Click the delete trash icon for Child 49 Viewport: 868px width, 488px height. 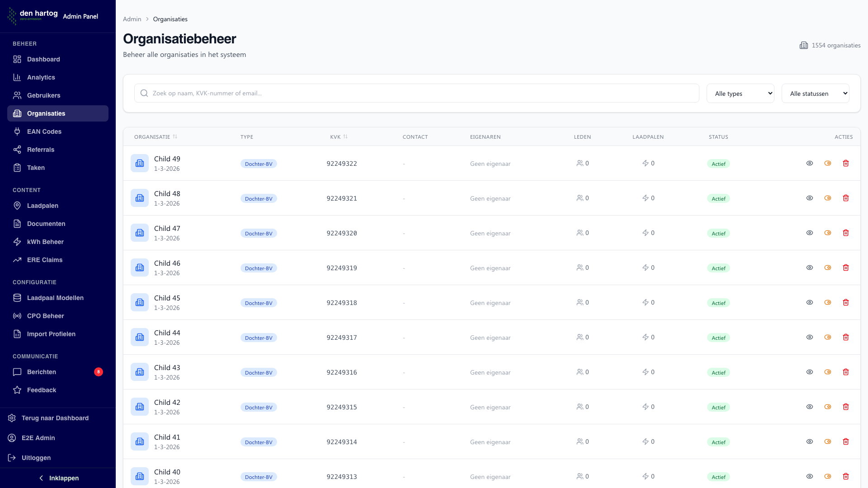click(845, 163)
